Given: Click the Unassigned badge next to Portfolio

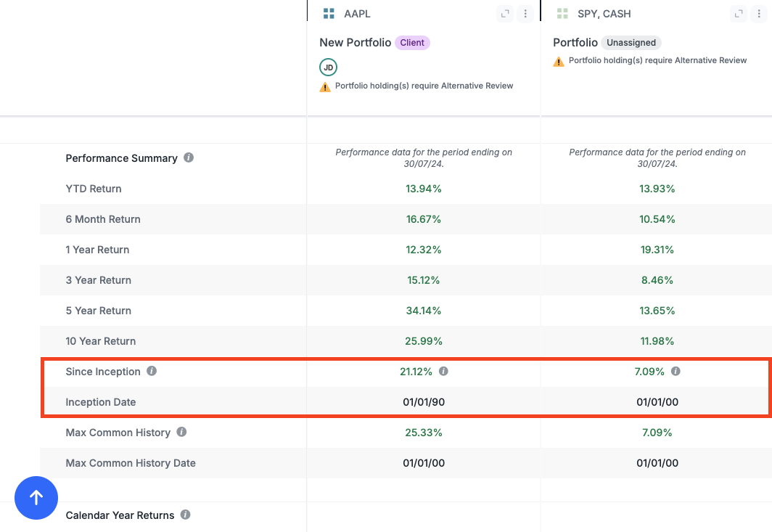Looking at the screenshot, I should (631, 43).
